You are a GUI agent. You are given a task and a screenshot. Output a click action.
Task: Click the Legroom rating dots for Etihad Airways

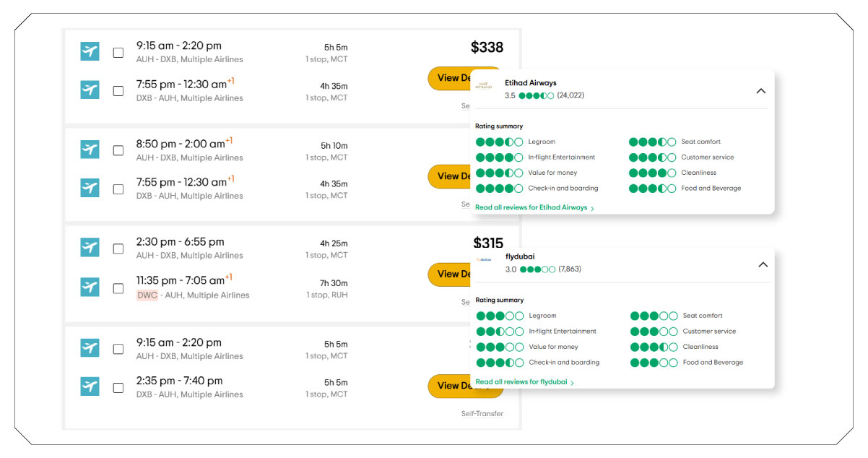(499, 142)
